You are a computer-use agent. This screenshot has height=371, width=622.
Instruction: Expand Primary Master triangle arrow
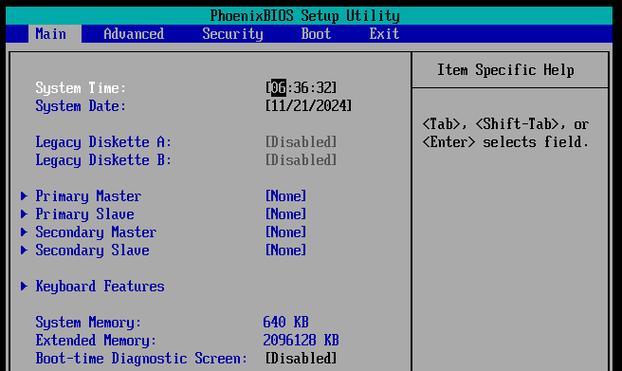pyautogui.click(x=24, y=196)
